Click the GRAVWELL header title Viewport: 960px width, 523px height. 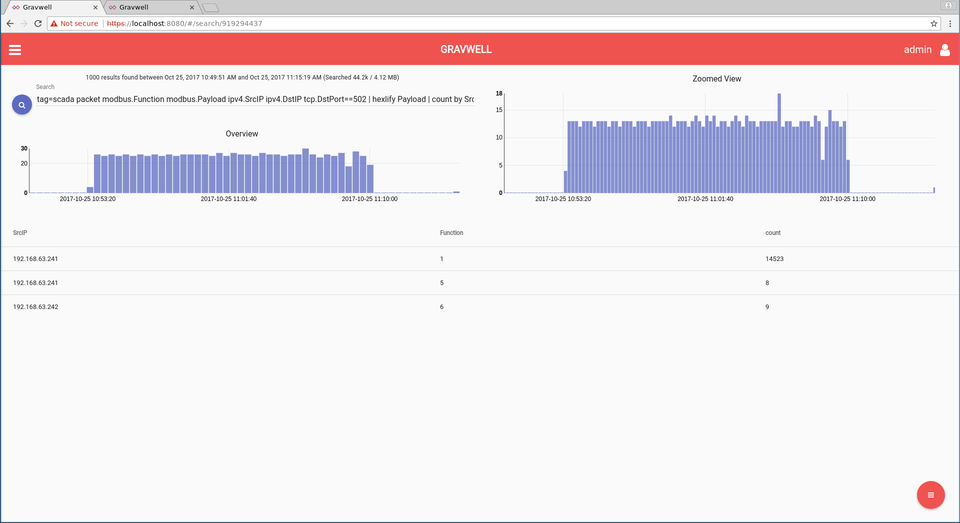[x=466, y=50]
